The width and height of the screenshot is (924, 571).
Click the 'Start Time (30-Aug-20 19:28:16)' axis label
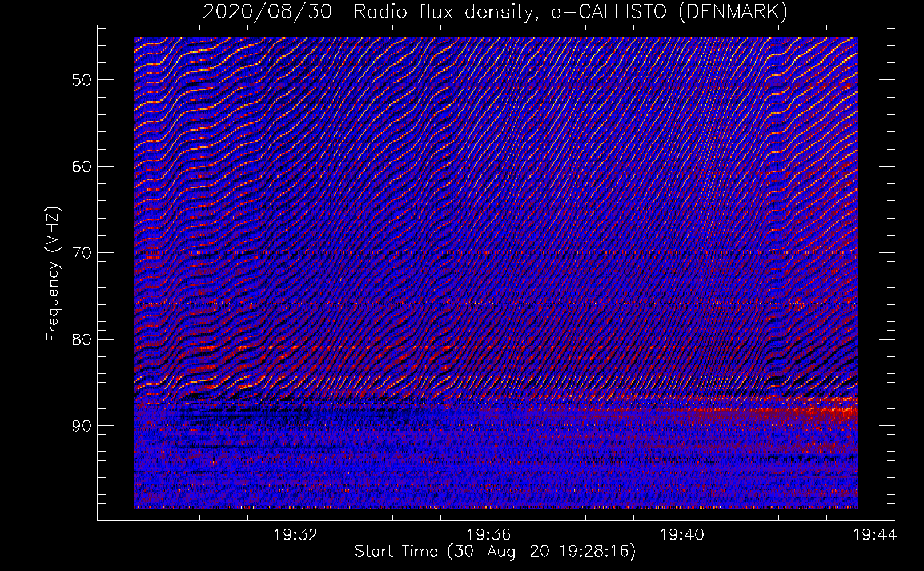click(x=495, y=552)
